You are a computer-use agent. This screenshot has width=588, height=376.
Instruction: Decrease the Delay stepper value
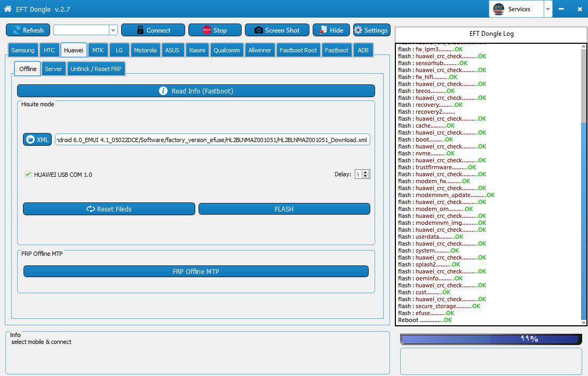[365, 176]
